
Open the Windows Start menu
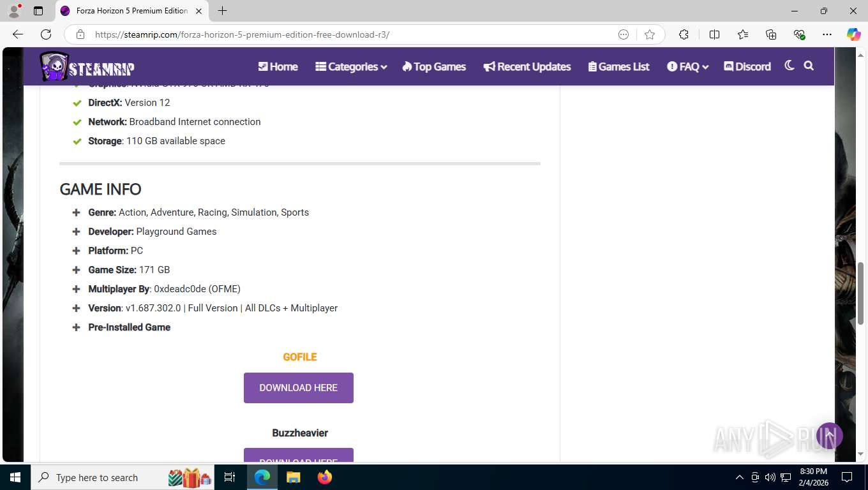[15, 477]
